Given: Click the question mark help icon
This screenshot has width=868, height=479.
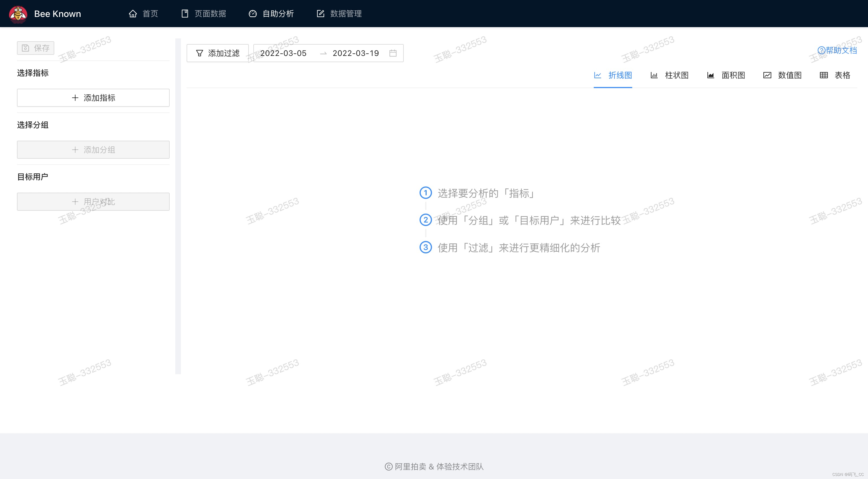Looking at the screenshot, I should pos(821,51).
